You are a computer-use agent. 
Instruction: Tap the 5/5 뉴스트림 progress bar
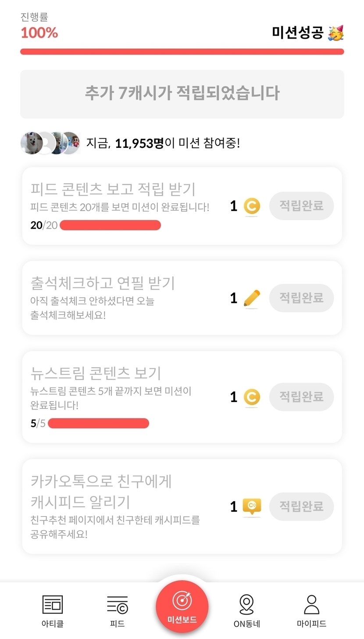pos(98,424)
